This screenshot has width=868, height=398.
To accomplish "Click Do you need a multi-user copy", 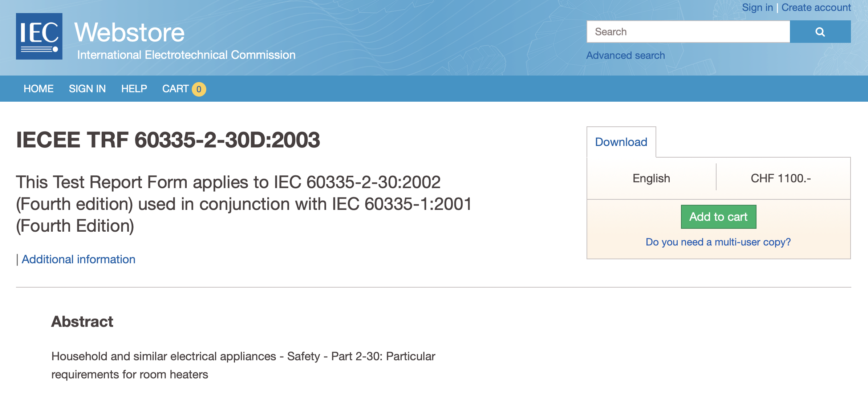I will (718, 242).
